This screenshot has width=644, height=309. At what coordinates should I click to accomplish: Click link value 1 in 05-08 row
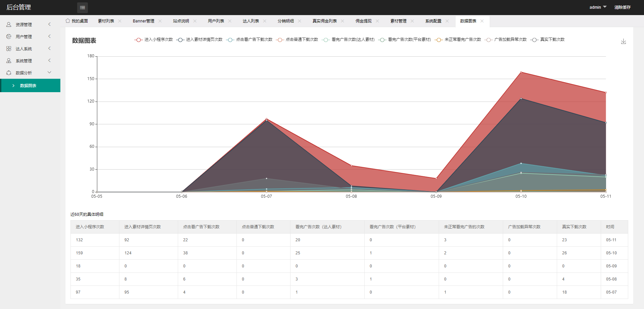coord(371,279)
